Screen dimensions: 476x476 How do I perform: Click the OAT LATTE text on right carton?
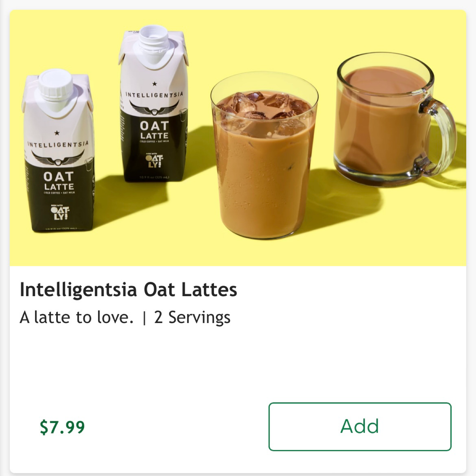[155, 130]
